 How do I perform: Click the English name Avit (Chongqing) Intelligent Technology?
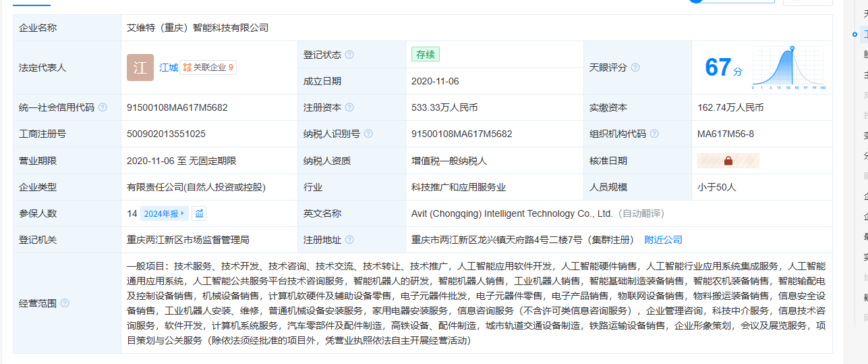point(512,213)
